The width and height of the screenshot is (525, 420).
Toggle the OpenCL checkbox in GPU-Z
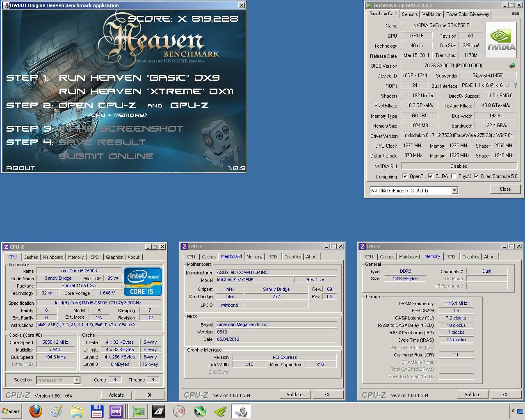tap(405, 176)
